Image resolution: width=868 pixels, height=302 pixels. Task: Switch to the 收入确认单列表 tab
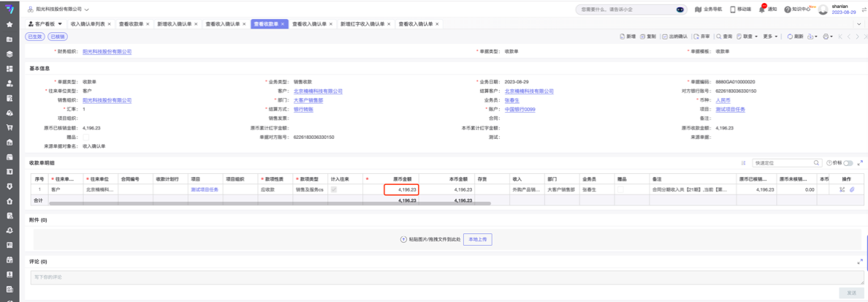87,24
